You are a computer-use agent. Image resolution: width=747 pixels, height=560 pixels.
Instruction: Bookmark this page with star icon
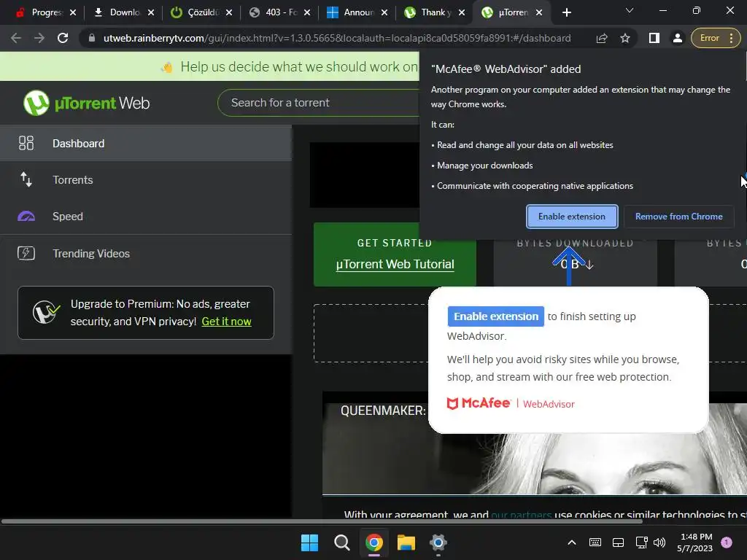(x=625, y=38)
